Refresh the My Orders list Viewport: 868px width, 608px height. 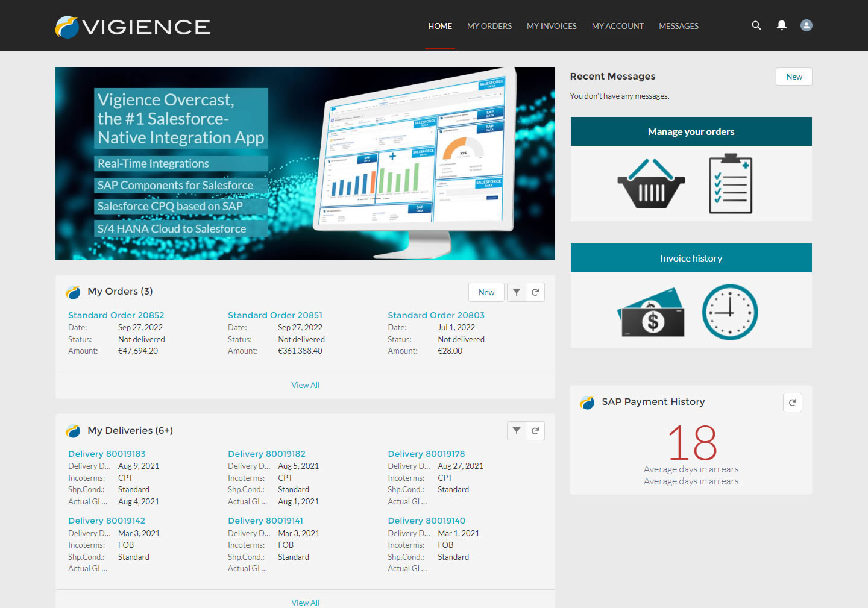(x=535, y=292)
